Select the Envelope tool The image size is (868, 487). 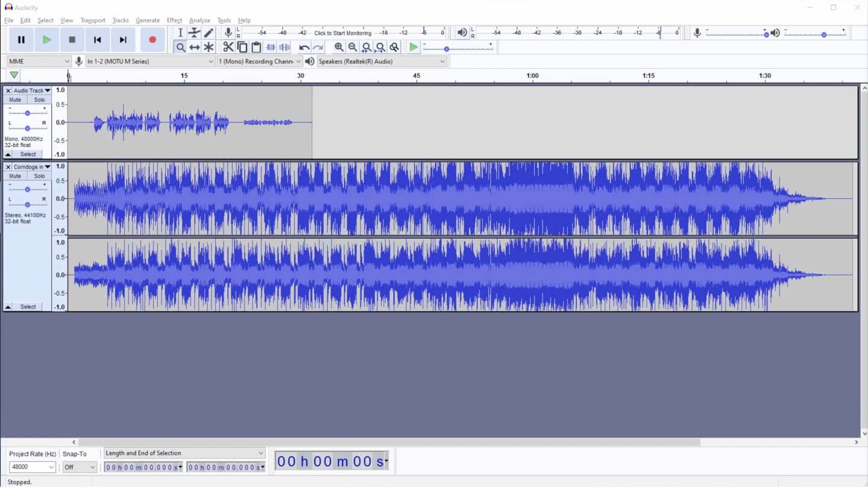[194, 33]
